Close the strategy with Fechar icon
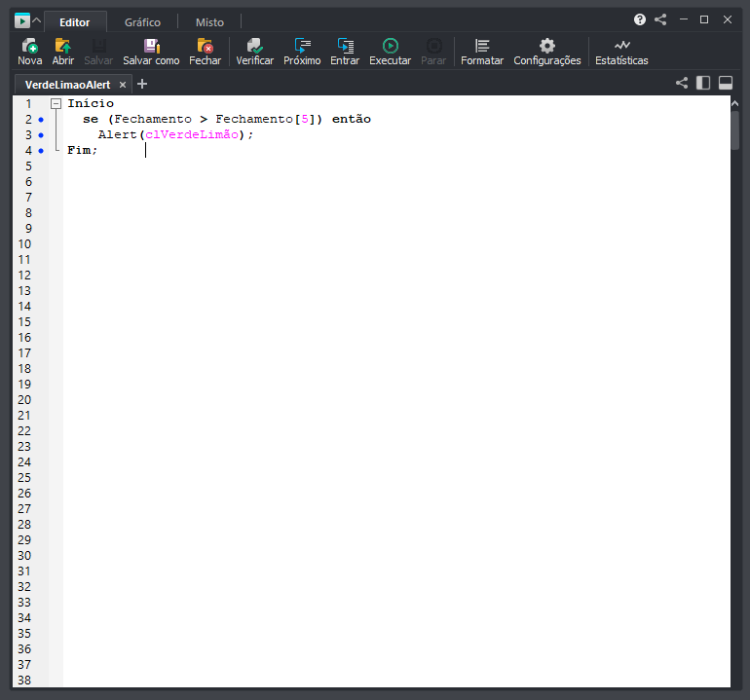This screenshot has height=700, width=750. point(205,46)
